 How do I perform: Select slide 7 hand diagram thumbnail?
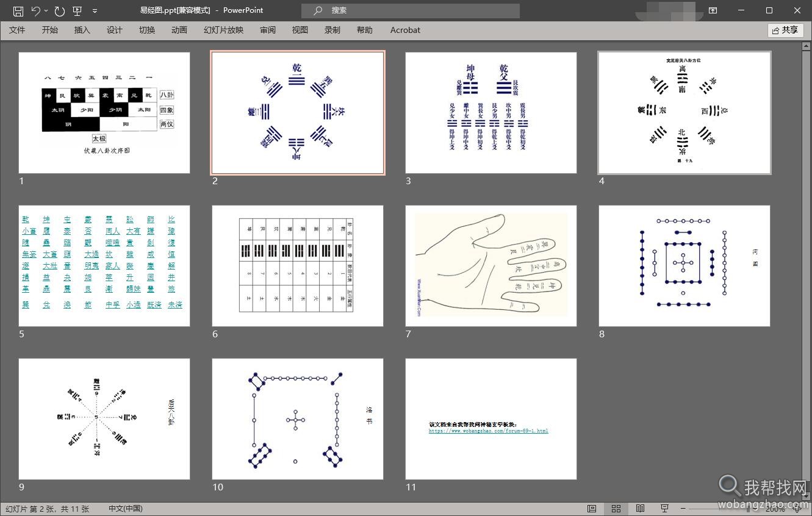tap(491, 265)
